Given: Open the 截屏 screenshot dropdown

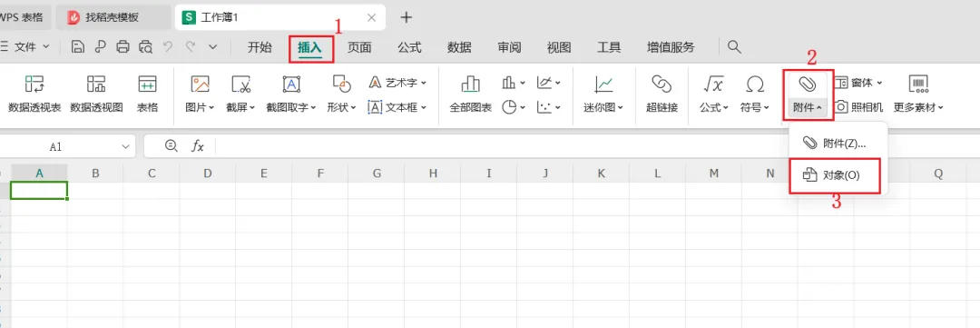Looking at the screenshot, I should (240, 94).
